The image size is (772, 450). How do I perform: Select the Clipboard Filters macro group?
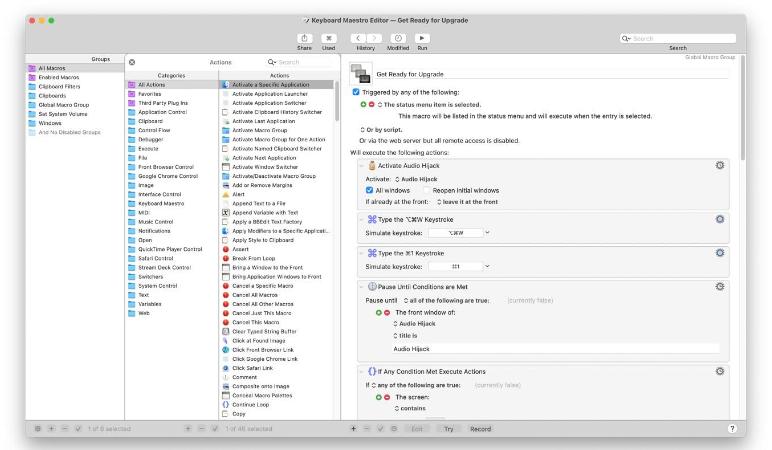(x=58, y=86)
